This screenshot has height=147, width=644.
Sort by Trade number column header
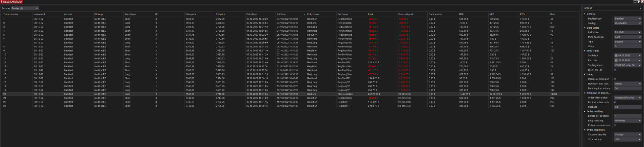click(x=17, y=14)
